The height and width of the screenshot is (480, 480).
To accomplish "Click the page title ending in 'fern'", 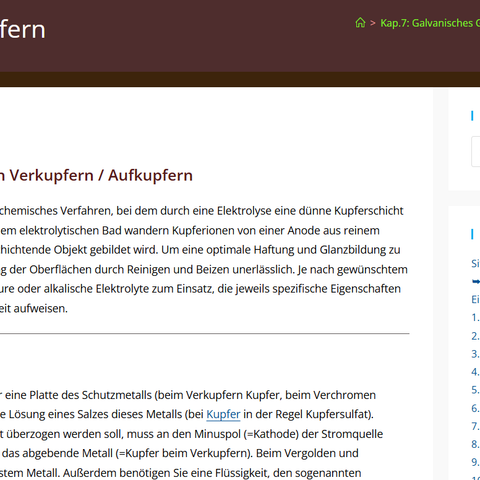I will point(23,30).
